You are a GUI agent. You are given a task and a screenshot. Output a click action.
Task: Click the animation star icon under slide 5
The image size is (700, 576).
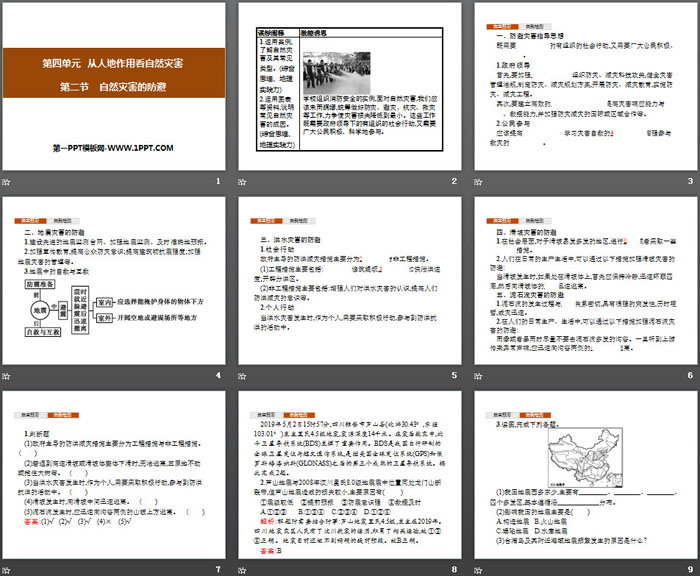242,376
